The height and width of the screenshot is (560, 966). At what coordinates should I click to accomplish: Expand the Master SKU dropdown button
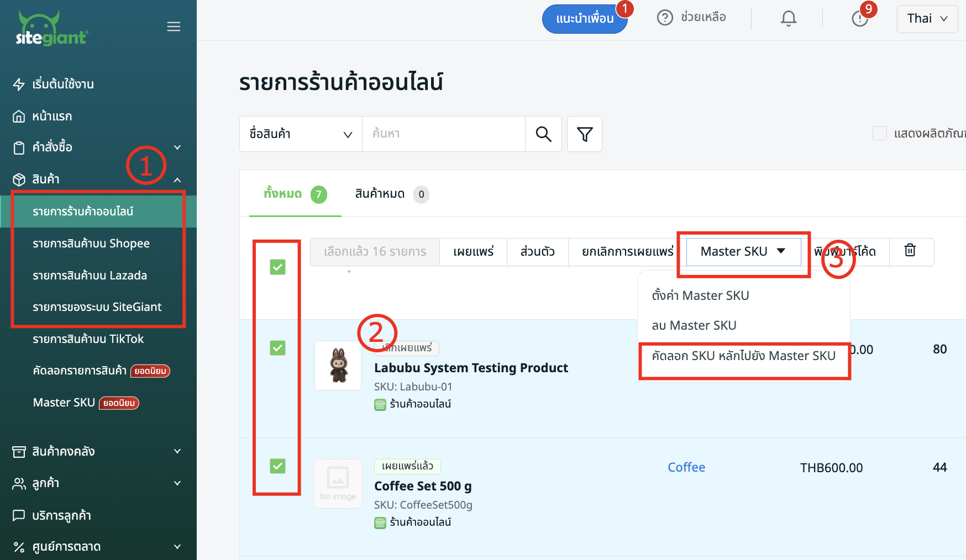pos(743,251)
